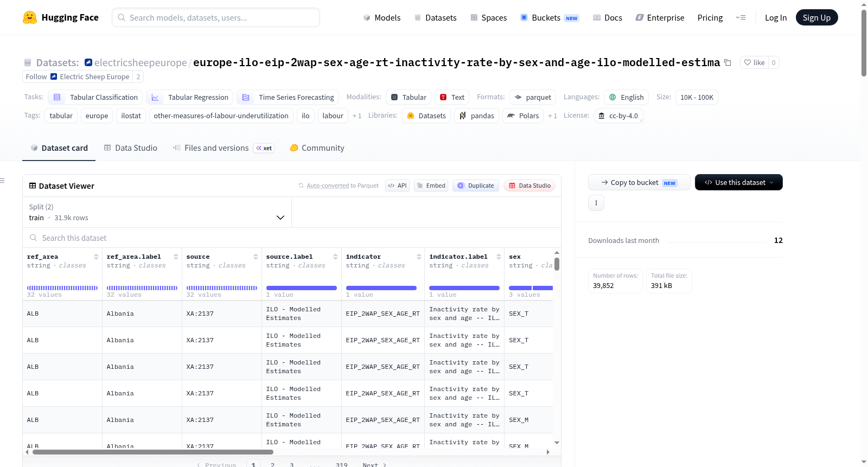The image size is (868, 467).
Task: Open the Tabular Regression task tag
Action: click(190, 97)
